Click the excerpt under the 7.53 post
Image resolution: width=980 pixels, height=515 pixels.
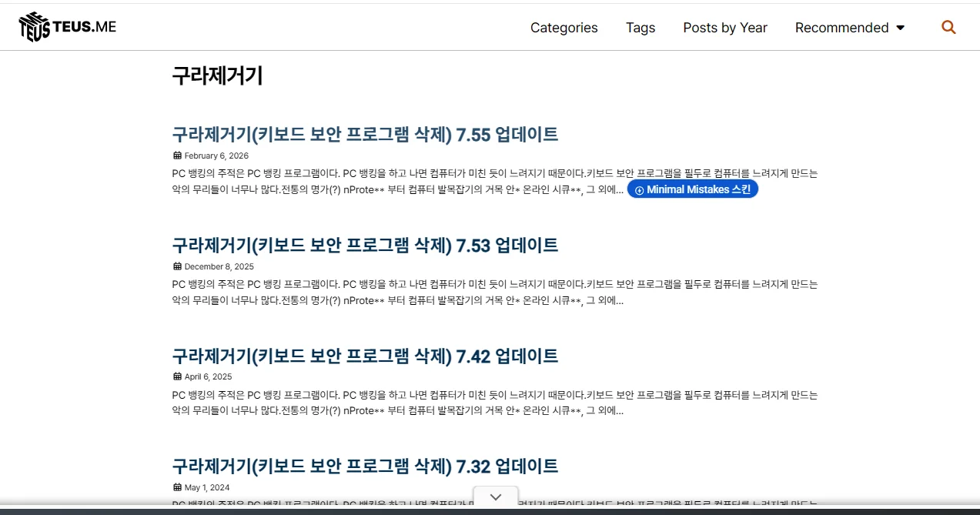[495, 293]
